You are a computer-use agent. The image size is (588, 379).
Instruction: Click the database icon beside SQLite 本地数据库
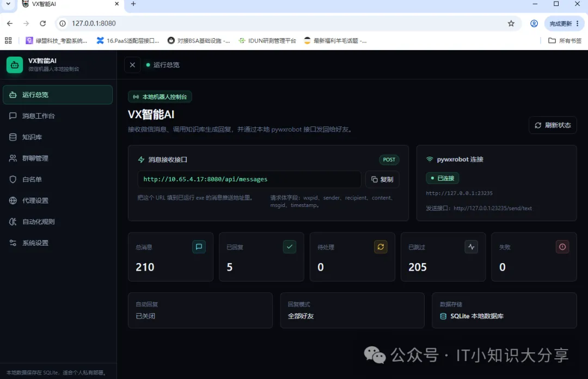coord(443,316)
